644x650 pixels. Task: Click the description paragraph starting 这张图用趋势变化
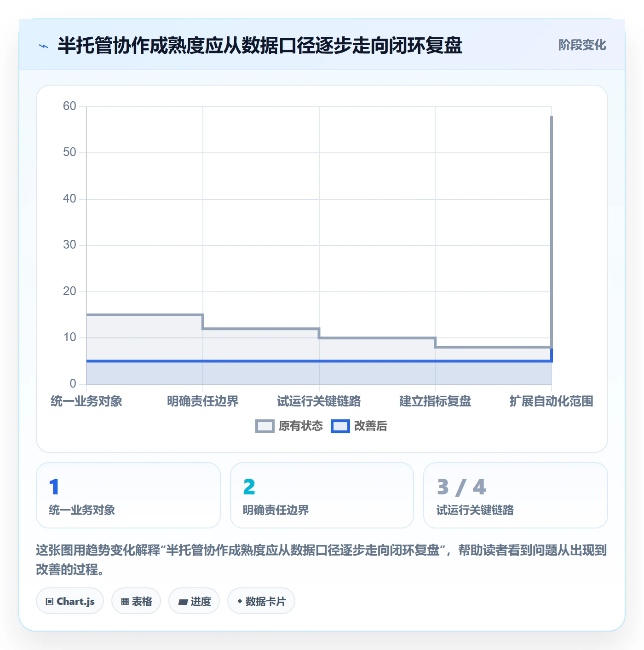(x=322, y=560)
